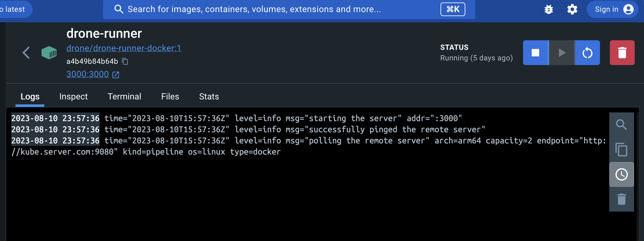This screenshot has width=644, height=241.
Task: Switch to the Logs tab
Action: point(30,97)
